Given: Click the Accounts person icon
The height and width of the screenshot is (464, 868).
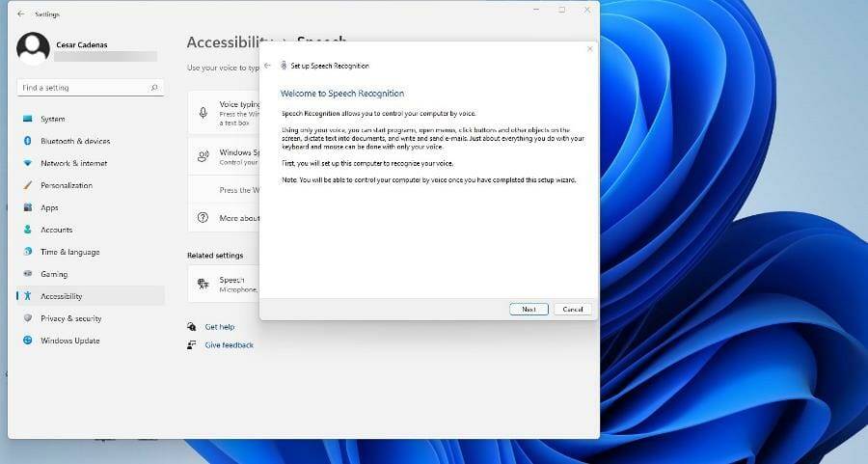Looking at the screenshot, I should 28,230.
